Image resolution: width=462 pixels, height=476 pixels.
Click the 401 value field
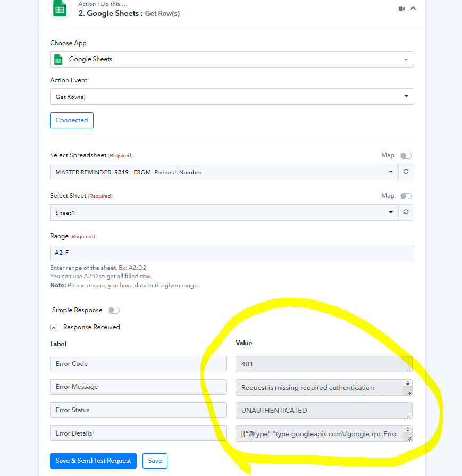click(x=324, y=364)
